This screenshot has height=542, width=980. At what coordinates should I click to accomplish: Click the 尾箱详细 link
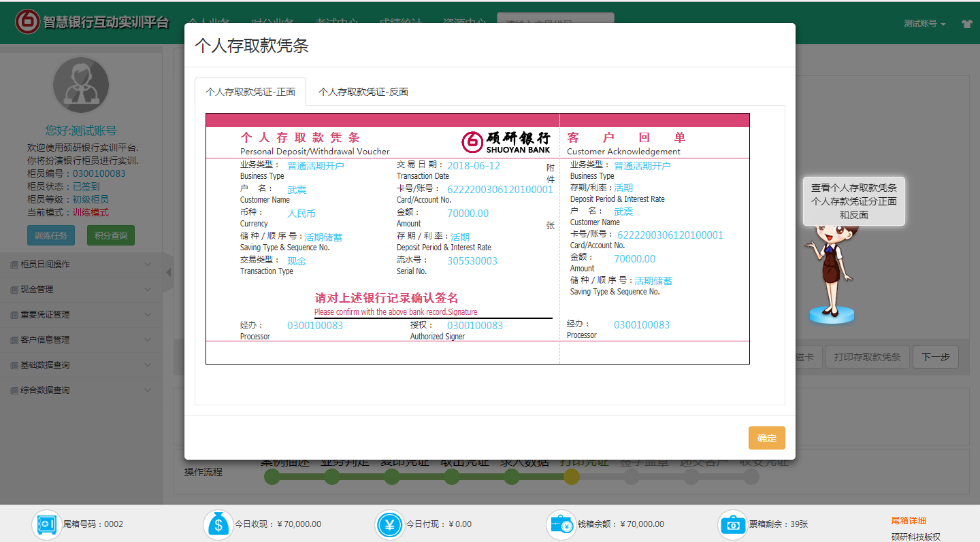pyautogui.click(x=909, y=521)
